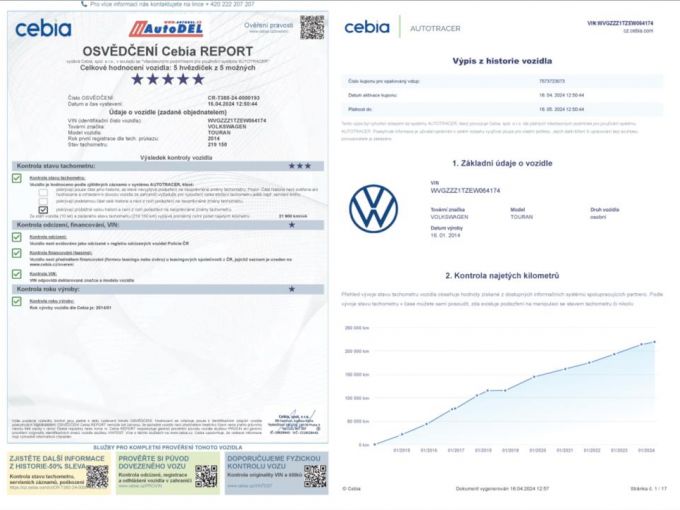Click the TOURAN model value on the right page
This screenshot has height=510, width=680.
[521, 217]
